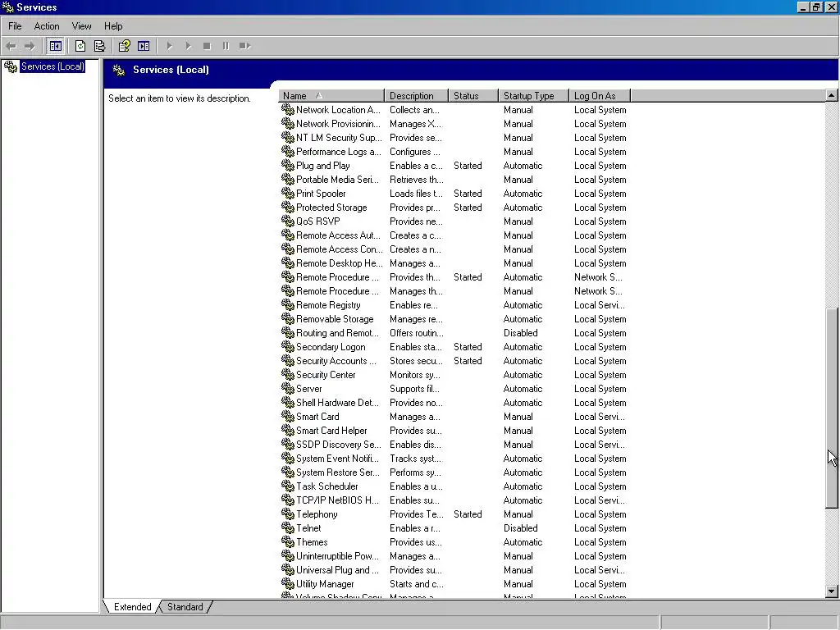Select the Remote Desktop He... service name
840x630 pixels.
[340, 263]
